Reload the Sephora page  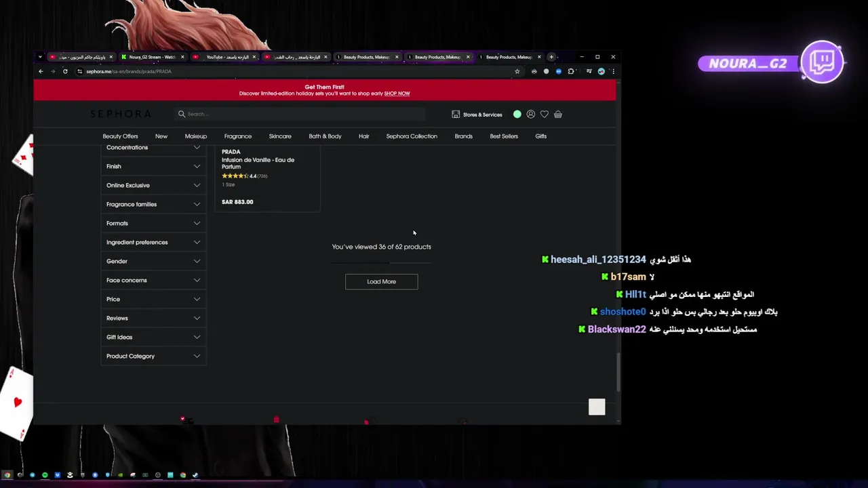coord(65,71)
